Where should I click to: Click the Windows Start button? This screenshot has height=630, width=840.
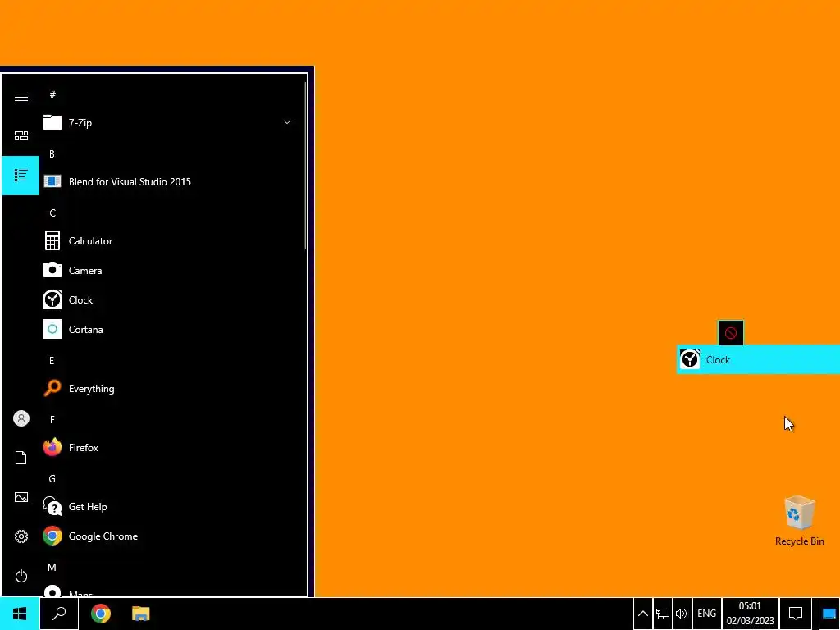coord(20,614)
